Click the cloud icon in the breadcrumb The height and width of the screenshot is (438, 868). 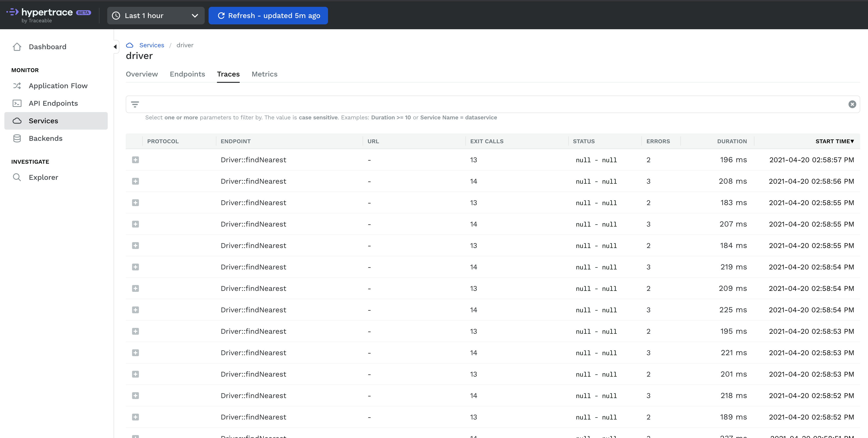point(130,45)
